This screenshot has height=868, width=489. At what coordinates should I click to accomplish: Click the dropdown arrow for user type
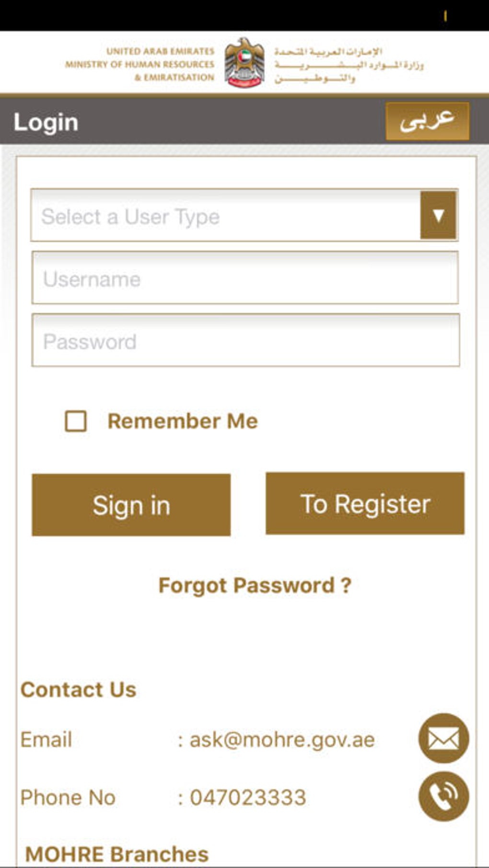tap(438, 215)
